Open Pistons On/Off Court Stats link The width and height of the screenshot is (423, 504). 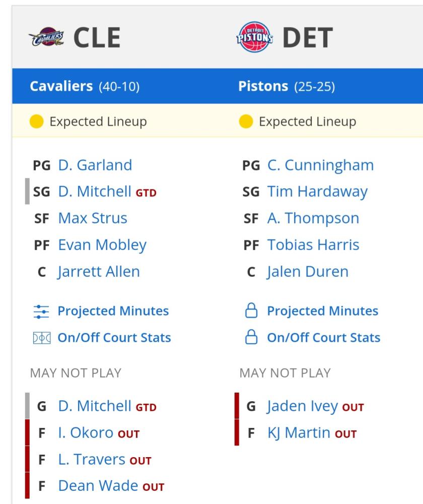324,338
